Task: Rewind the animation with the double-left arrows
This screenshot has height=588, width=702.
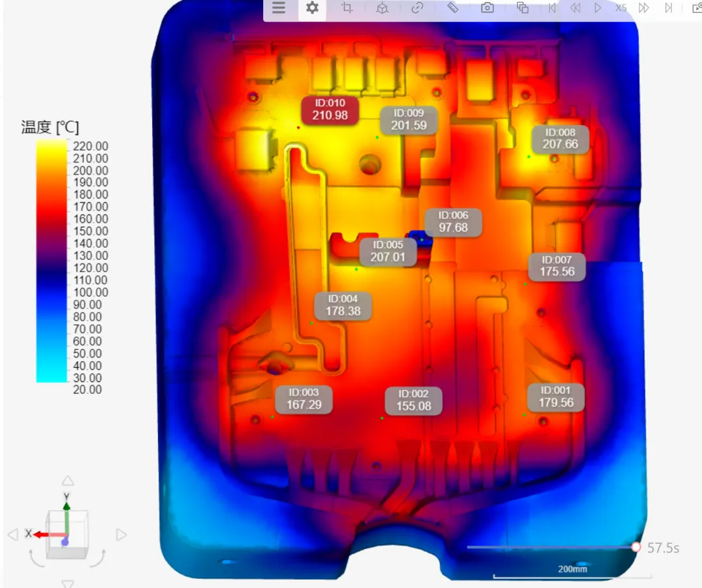Action: [x=575, y=8]
